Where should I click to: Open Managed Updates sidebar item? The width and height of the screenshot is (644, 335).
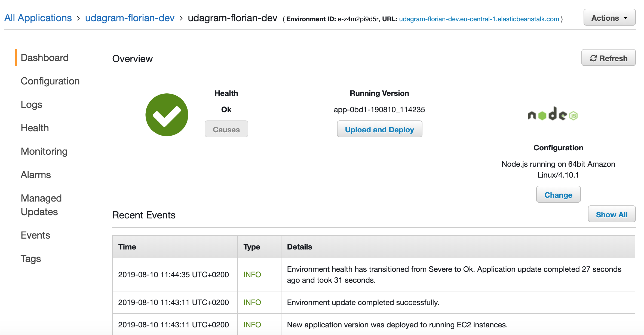pyautogui.click(x=41, y=205)
